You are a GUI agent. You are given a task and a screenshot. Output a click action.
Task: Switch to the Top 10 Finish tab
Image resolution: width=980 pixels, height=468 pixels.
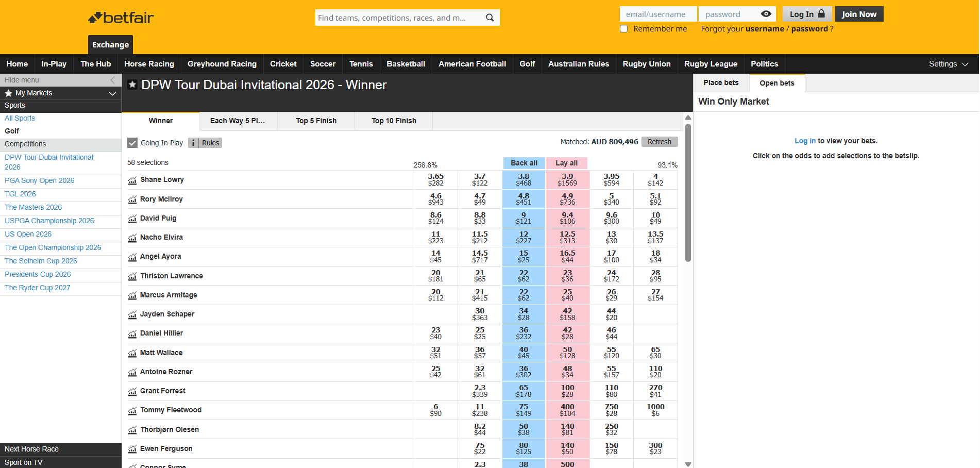click(394, 121)
